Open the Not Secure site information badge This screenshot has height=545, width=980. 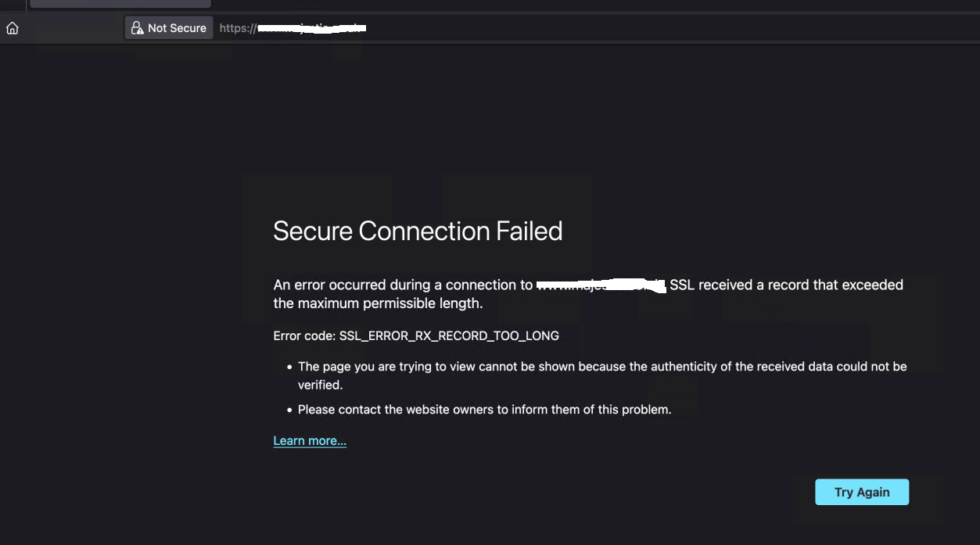click(169, 28)
